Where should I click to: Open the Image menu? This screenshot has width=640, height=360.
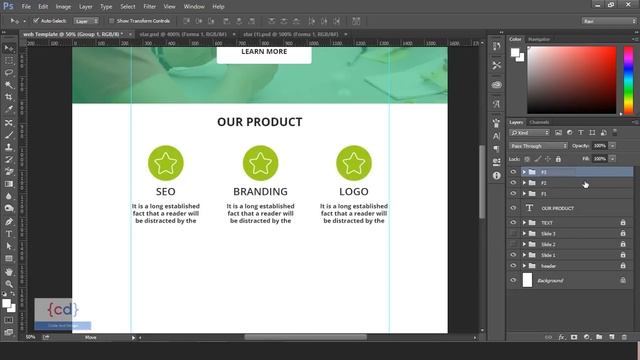(63, 7)
